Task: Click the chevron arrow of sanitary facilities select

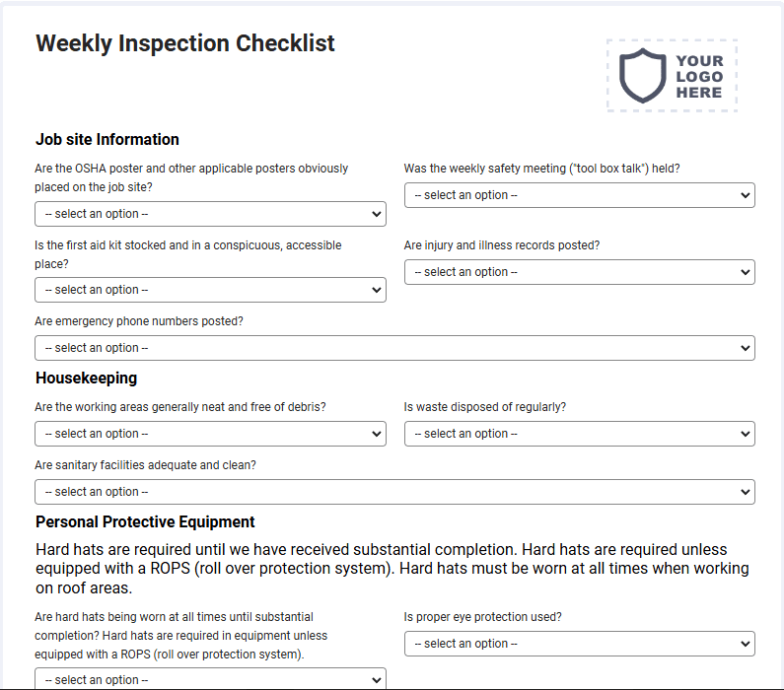Action: coord(745,492)
